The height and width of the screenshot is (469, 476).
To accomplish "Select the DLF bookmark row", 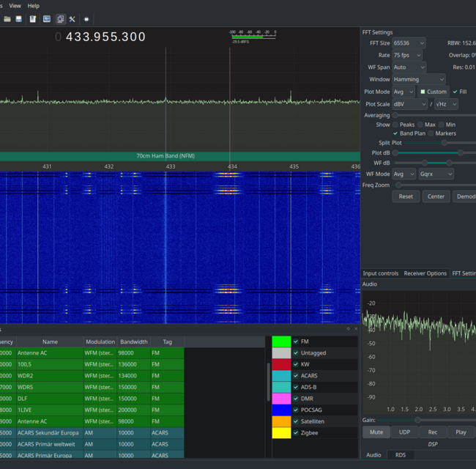I will tap(92, 399).
